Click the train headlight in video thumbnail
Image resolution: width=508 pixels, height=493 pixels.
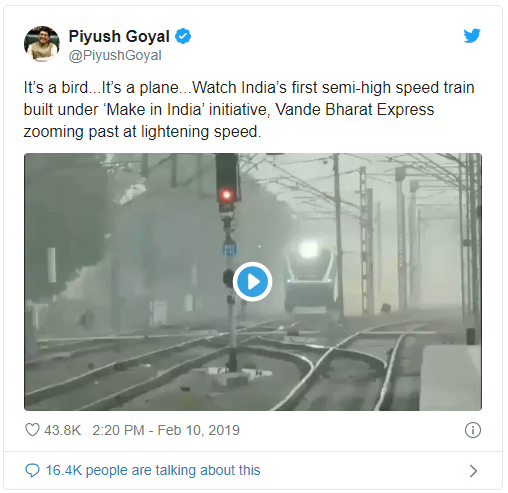[308, 249]
